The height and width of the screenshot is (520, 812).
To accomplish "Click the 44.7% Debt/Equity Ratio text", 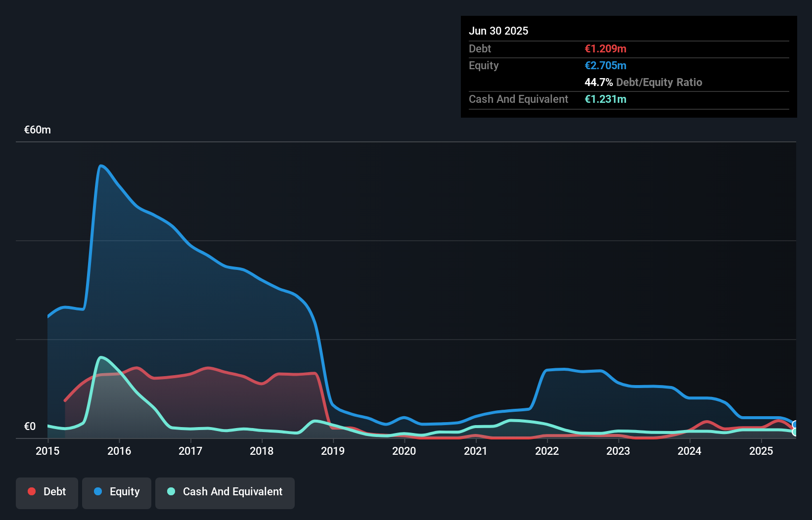I will point(643,82).
